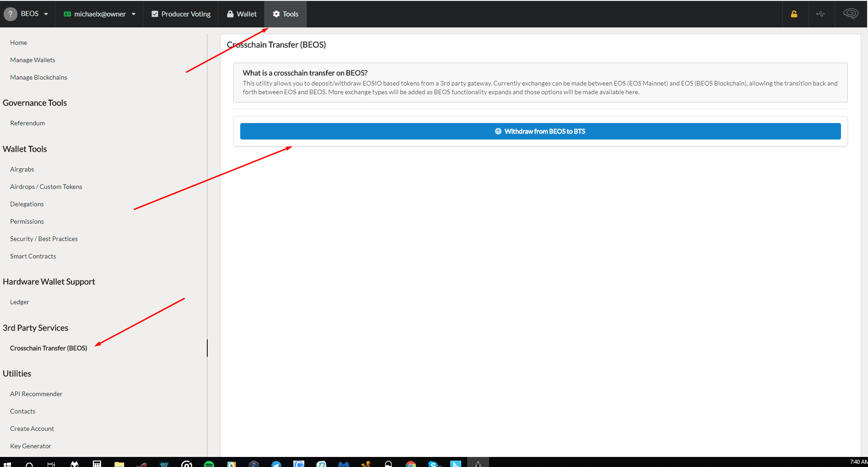Click Withdraw from BEOS to BTS button

(540, 131)
